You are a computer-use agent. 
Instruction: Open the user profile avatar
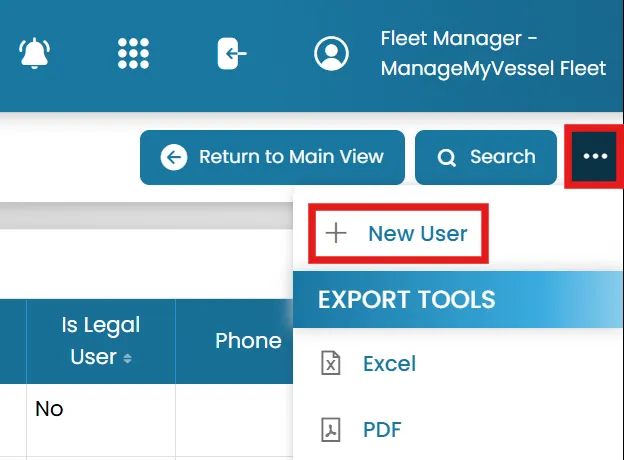coord(331,53)
